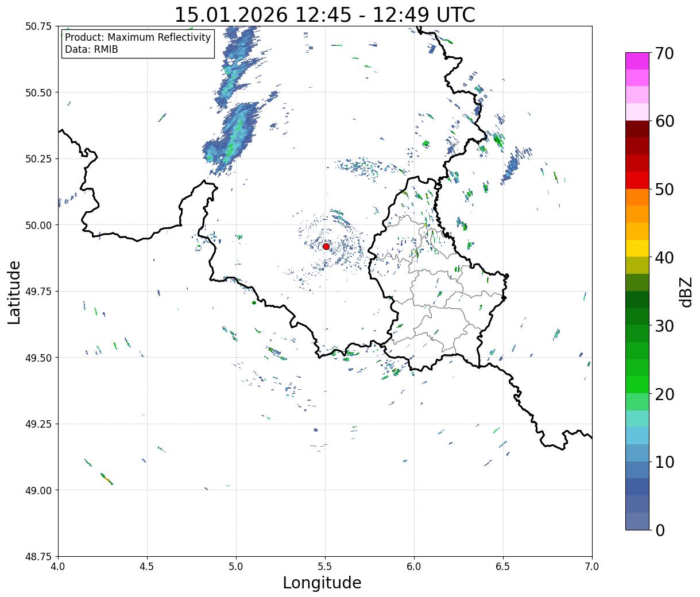Click the dBZ colorbar label
The image size is (700, 597).
pos(686,292)
